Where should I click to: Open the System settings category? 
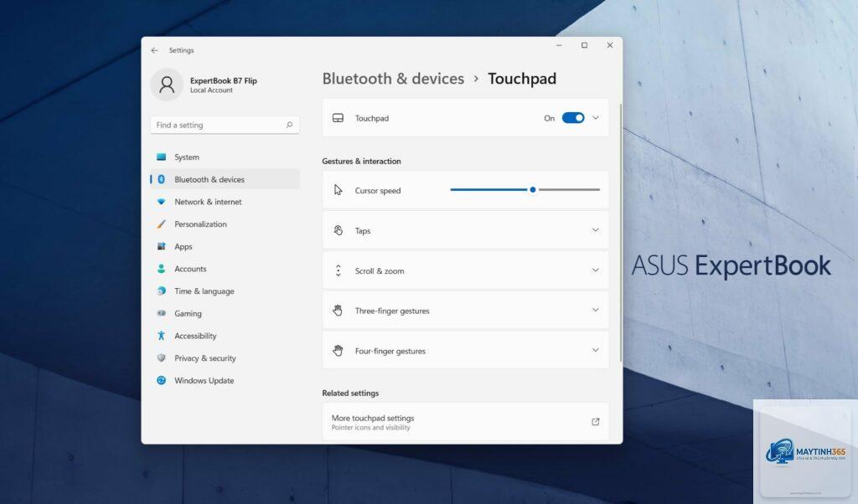click(x=225, y=157)
